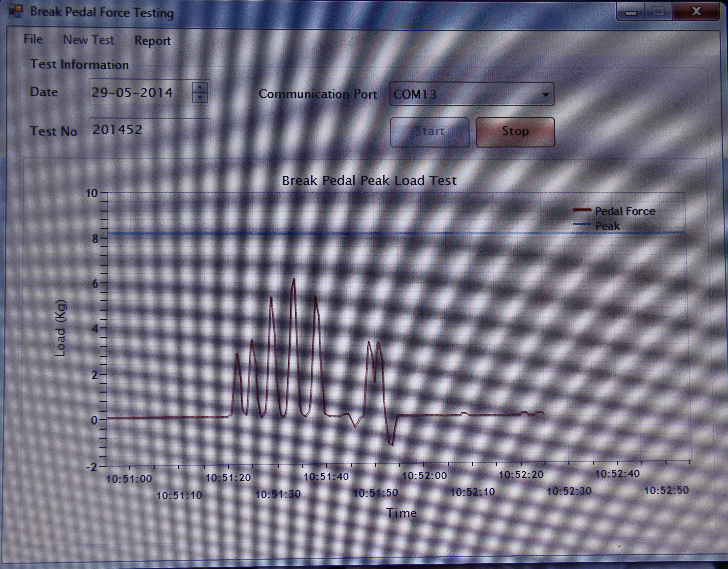Minimize the Break Pedal Force Testing window
Screen dimensions: 728x569
631,13
